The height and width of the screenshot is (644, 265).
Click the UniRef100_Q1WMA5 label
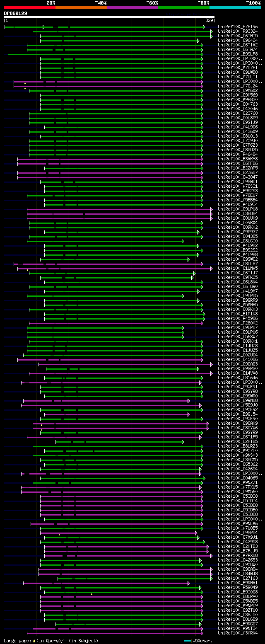pyautogui.click(x=238, y=268)
